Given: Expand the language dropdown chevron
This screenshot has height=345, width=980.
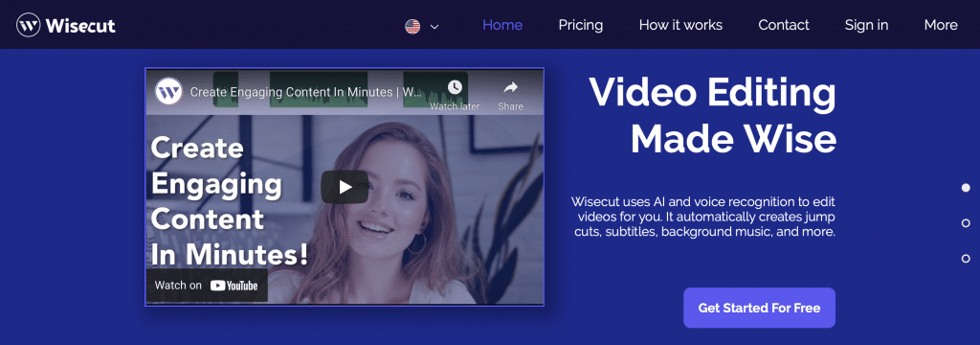Looking at the screenshot, I should coord(435,27).
